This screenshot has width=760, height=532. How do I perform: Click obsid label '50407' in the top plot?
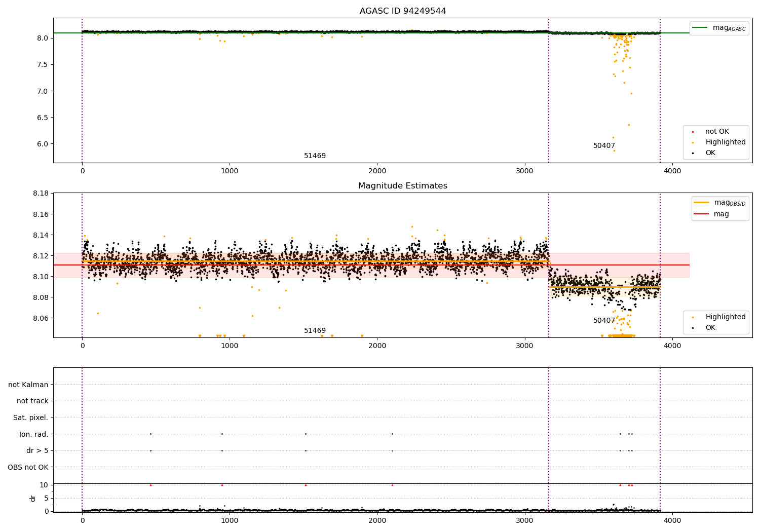604,146
